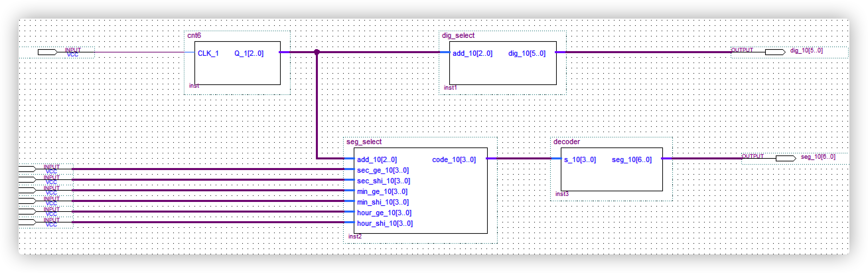Click the inst label under cnt6
868x273 pixels.
[x=194, y=86]
